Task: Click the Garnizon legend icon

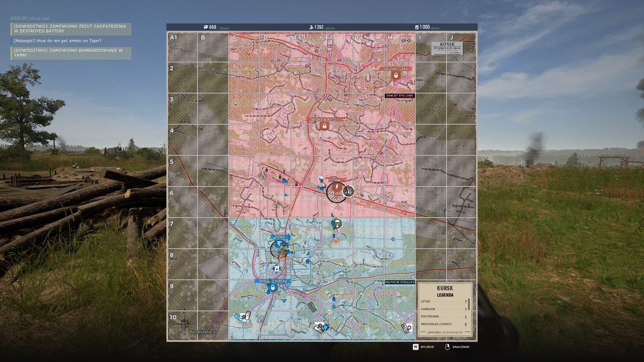Action: click(x=465, y=309)
